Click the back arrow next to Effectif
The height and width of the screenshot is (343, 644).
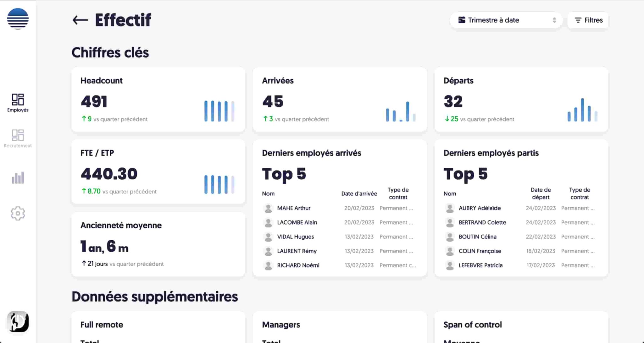coord(80,20)
